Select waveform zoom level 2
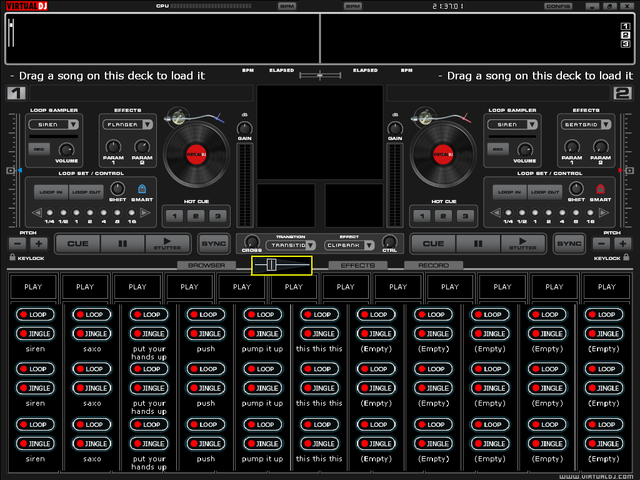 tap(625, 35)
